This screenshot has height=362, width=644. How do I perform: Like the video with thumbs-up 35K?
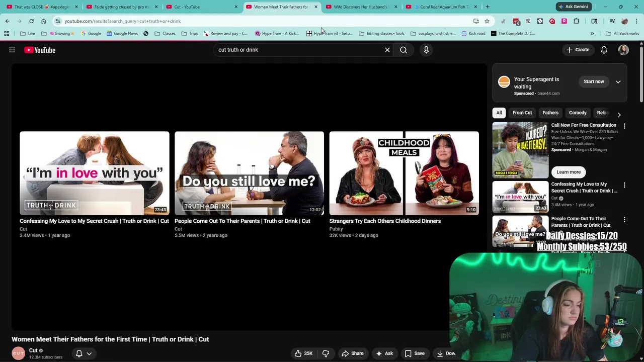tap(303, 353)
